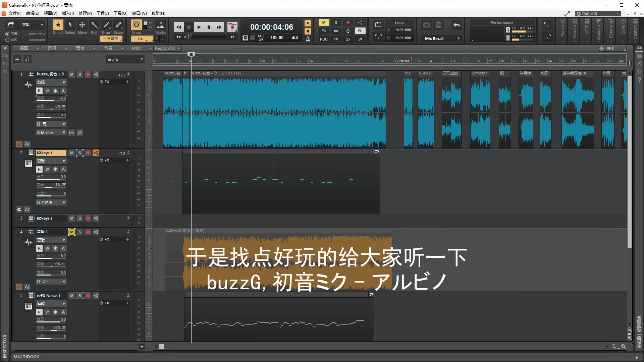This screenshot has width=644, height=362.
Task: Start playback with the Play button
Action: pyautogui.click(x=199, y=27)
